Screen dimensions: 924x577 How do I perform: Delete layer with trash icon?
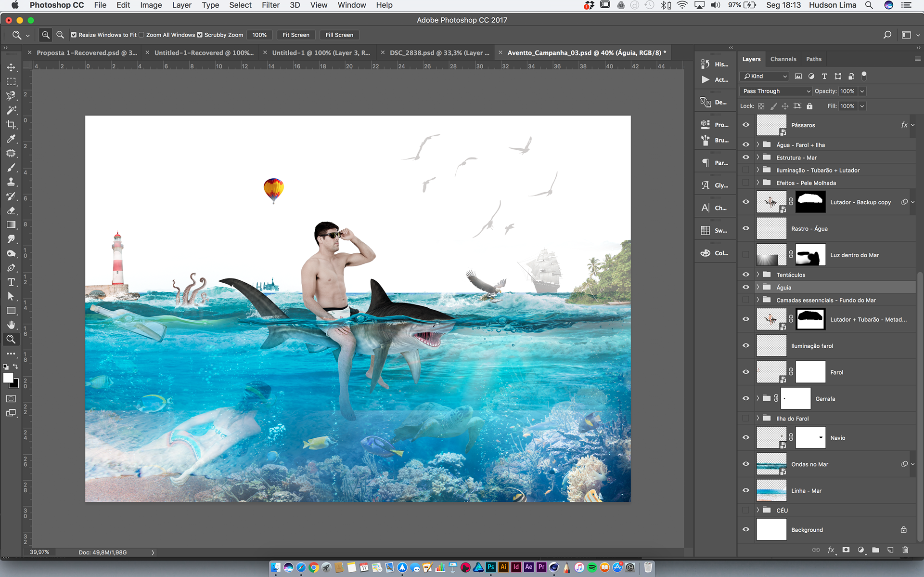click(905, 550)
